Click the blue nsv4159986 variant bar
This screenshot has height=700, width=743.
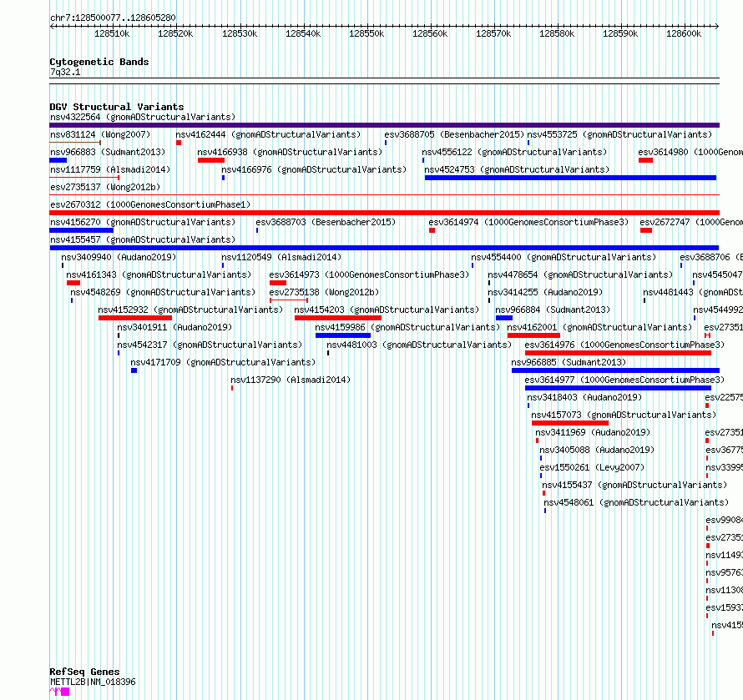(343, 335)
